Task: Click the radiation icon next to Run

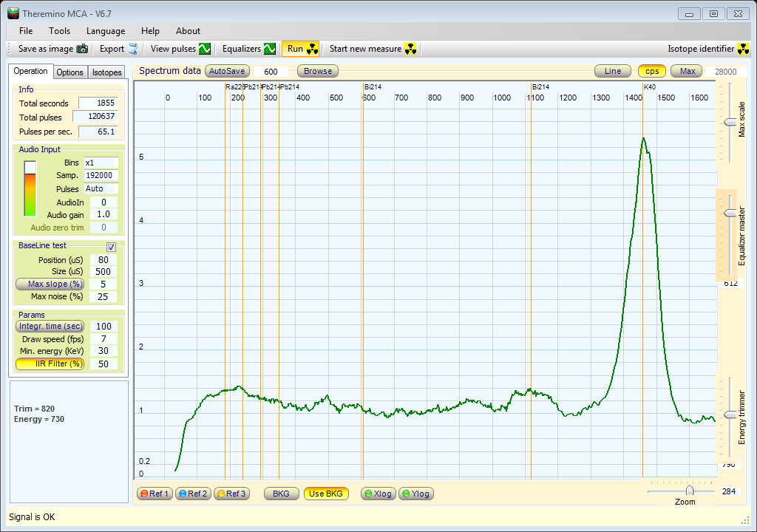Action: pyautogui.click(x=312, y=49)
